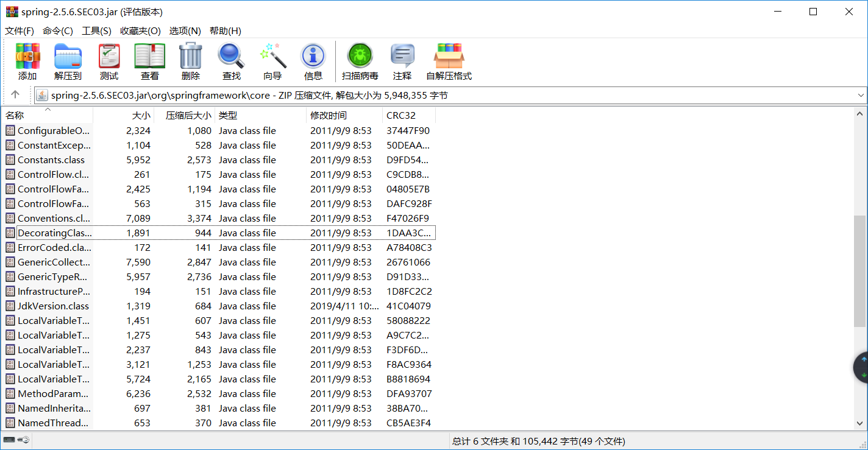Select the LocalVariableT... row sized 5,724
Image resolution: width=868 pixels, height=450 pixels.
coord(219,379)
